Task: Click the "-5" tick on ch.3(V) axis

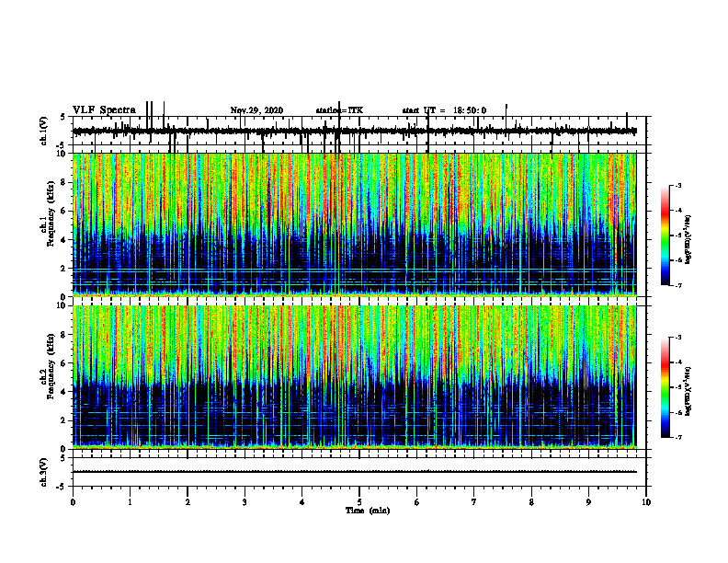Action: [x=62, y=487]
